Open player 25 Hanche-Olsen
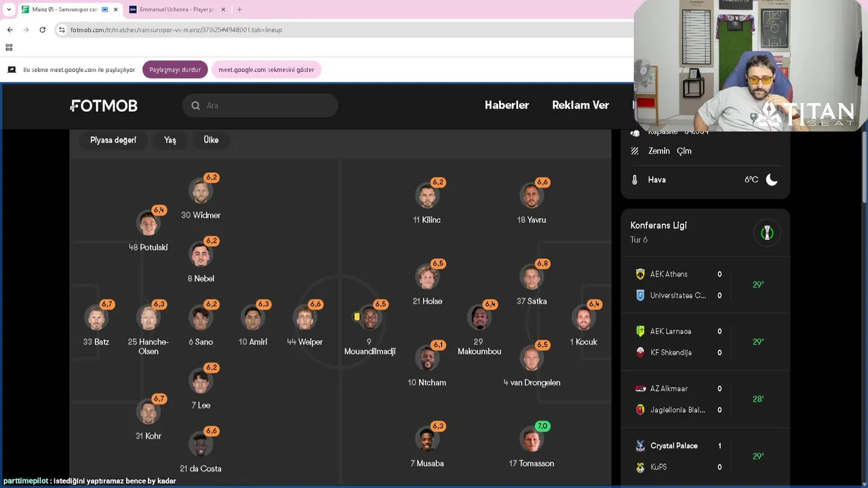The image size is (868, 488). pos(149,329)
